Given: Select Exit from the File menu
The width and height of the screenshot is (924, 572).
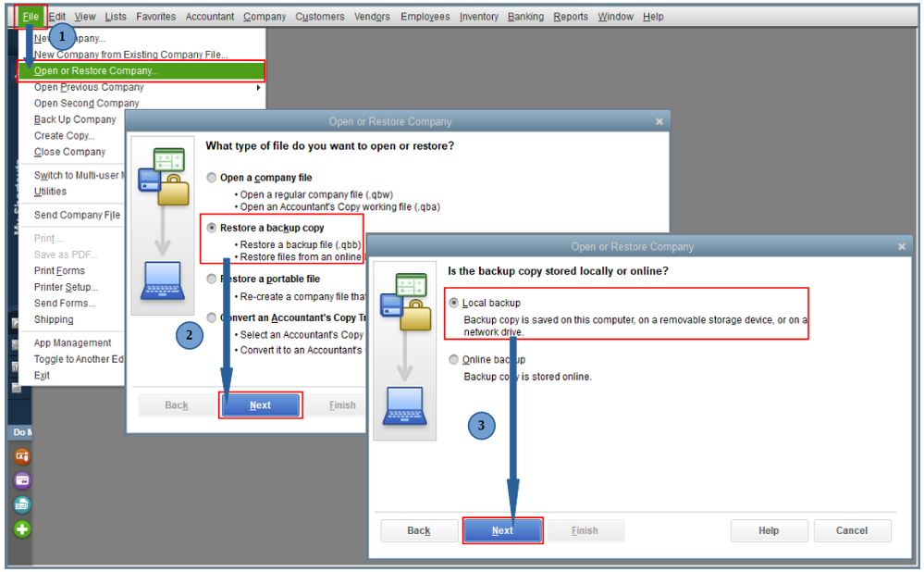Looking at the screenshot, I should [42, 375].
